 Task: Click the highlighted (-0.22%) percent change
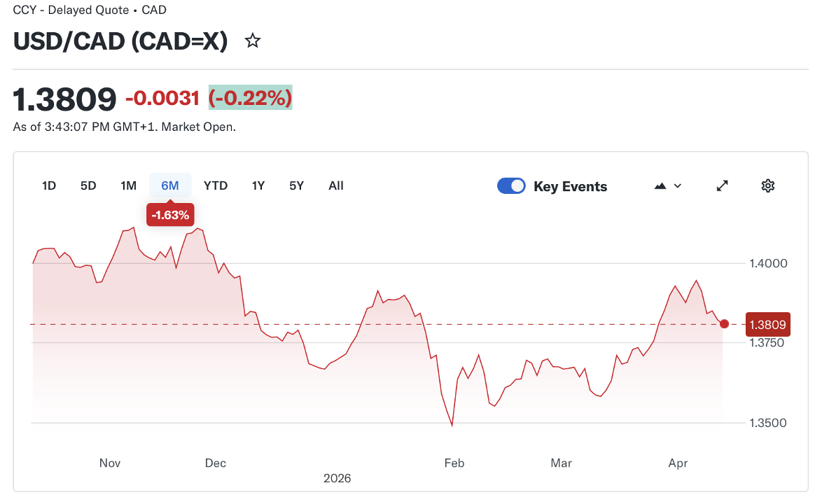pos(250,99)
